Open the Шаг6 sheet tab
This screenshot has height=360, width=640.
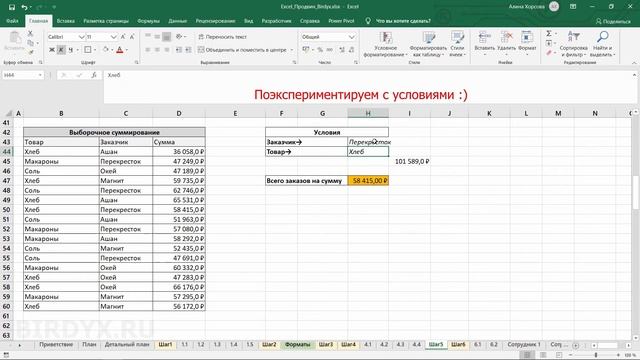coord(458,344)
